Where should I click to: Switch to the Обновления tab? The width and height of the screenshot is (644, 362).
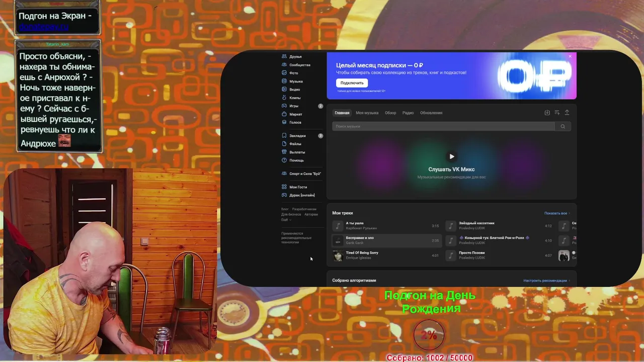click(431, 113)
